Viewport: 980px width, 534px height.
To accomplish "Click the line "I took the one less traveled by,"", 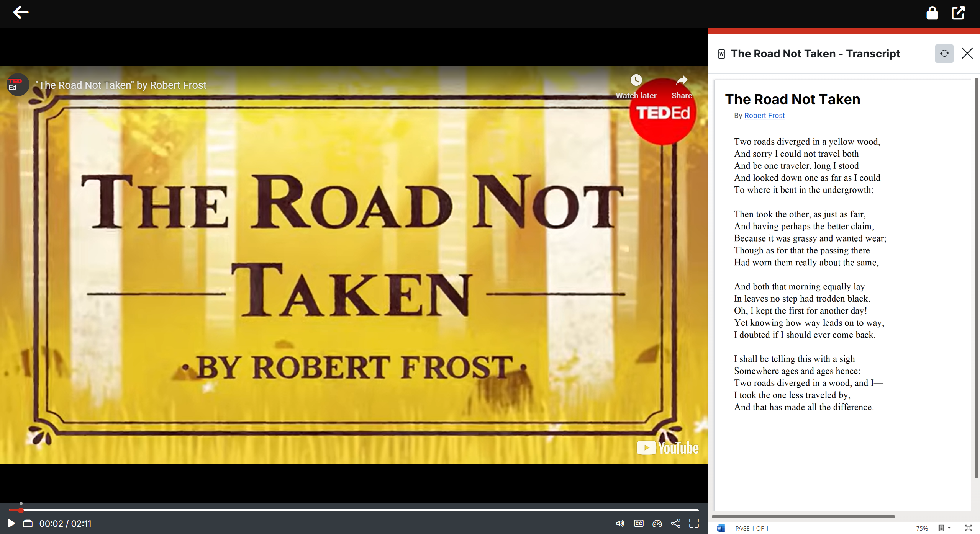I will 792,395.
